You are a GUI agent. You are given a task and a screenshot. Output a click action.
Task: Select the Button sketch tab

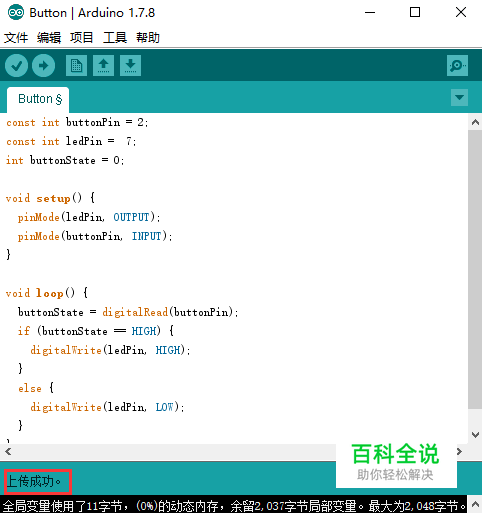[x=38, y=99]
